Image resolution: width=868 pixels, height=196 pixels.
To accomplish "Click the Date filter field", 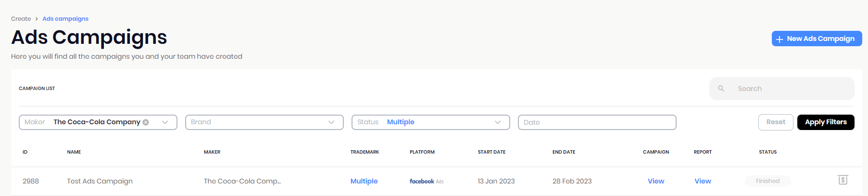I will tap(596, 122).
